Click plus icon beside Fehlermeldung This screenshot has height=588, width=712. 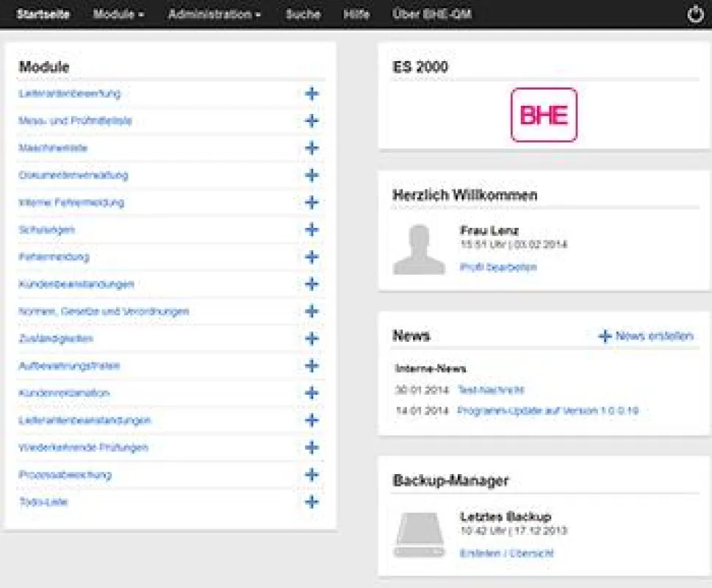click(x=312, y=257)
